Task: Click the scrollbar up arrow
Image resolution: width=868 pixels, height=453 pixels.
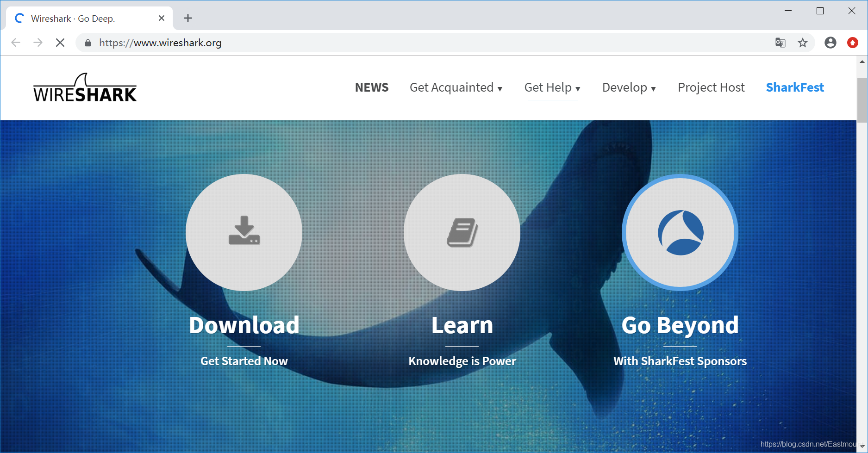Action: coord(862,62)
